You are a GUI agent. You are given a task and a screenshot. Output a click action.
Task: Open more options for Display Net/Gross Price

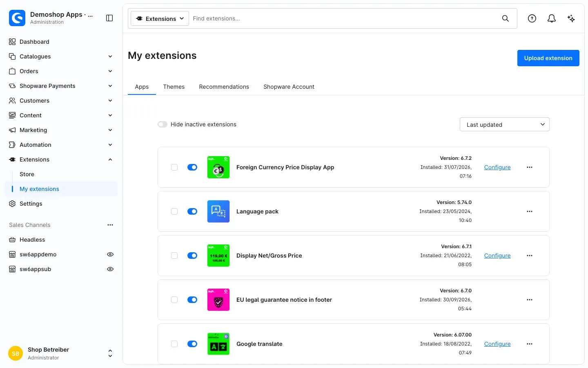coord(530,256)
